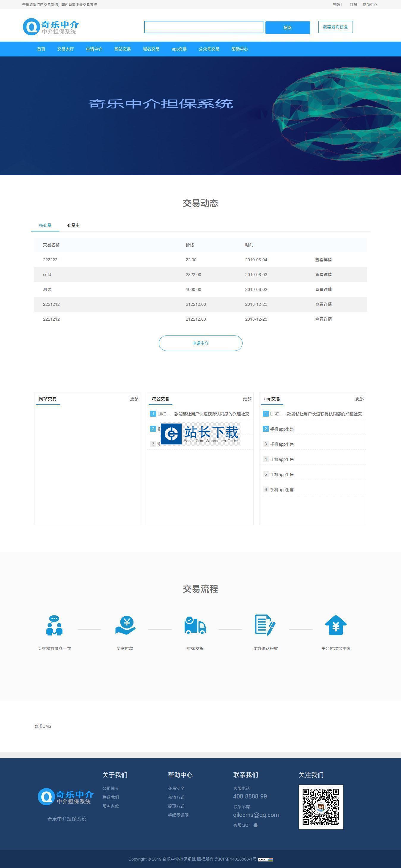The image size is (401, 868).
Task: Click the 申请中介 rounded button
Action: (200, 343)
